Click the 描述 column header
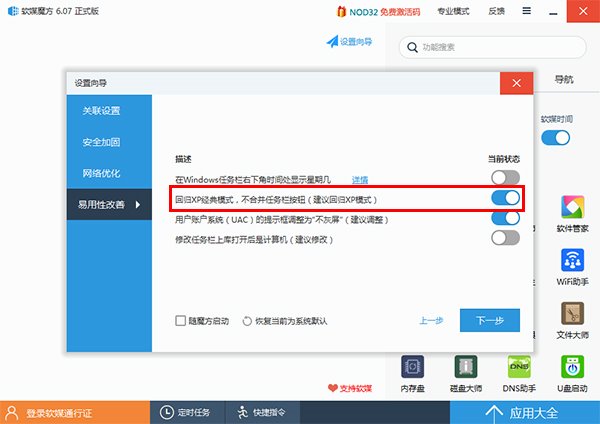The image size is (600, 424). [x=183, y=159]
